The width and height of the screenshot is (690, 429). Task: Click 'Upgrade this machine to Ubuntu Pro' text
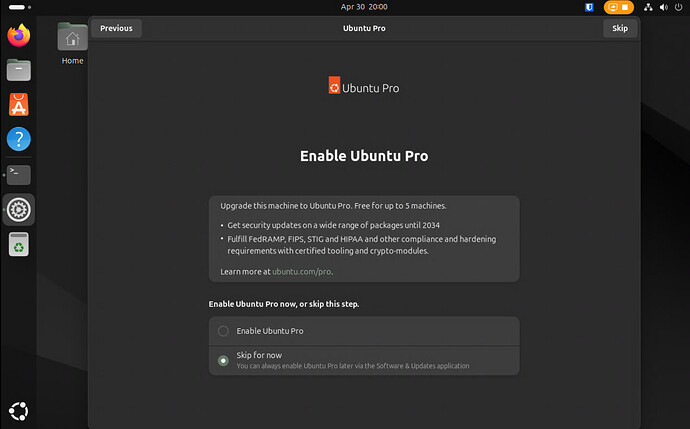pos(333,206)
